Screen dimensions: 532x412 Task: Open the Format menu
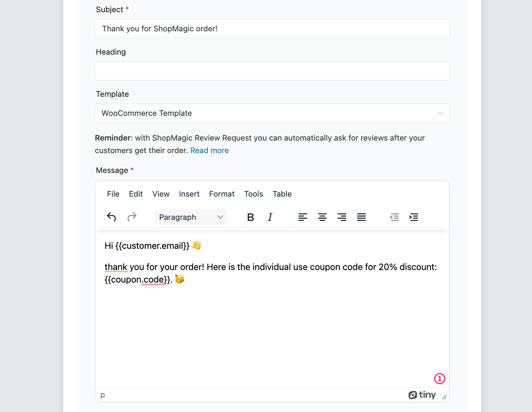tap(222, 194)
